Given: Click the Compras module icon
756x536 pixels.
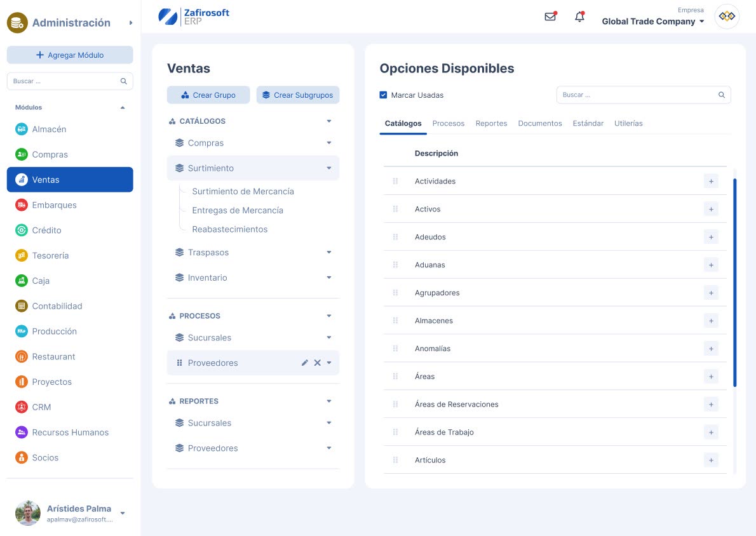Looking at the screenshot, I should click(x=21, y=154).
